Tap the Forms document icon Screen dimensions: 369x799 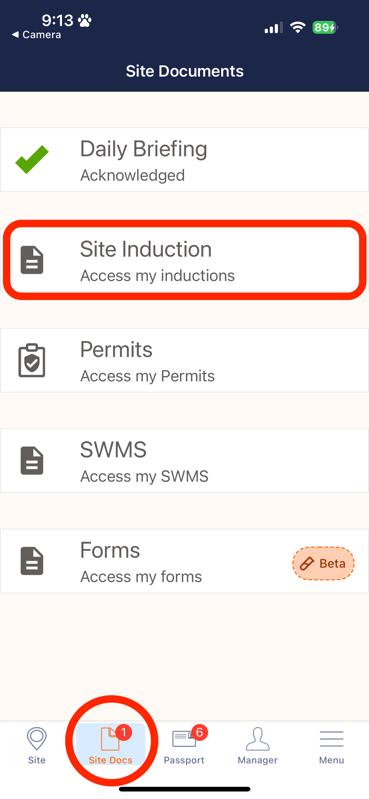(32, 561)
